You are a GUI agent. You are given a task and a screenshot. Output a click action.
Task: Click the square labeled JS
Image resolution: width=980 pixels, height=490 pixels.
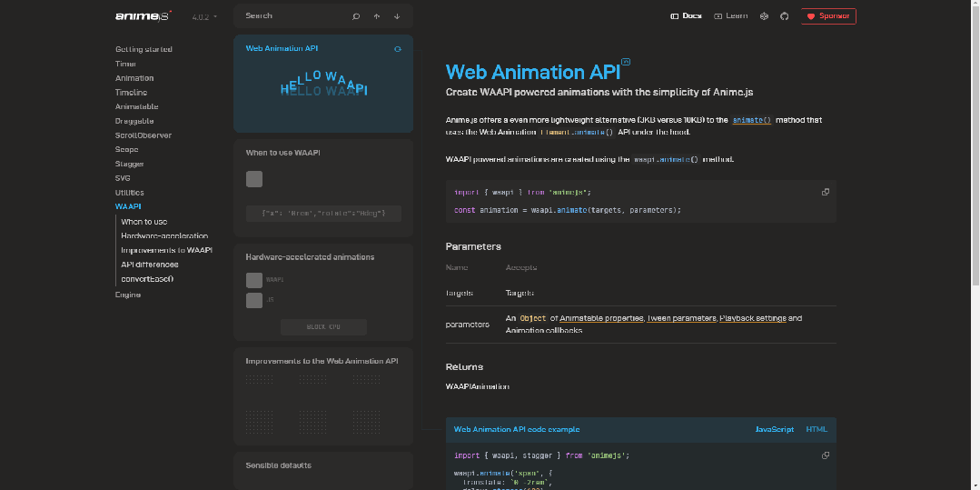click(x=254, y=300)
